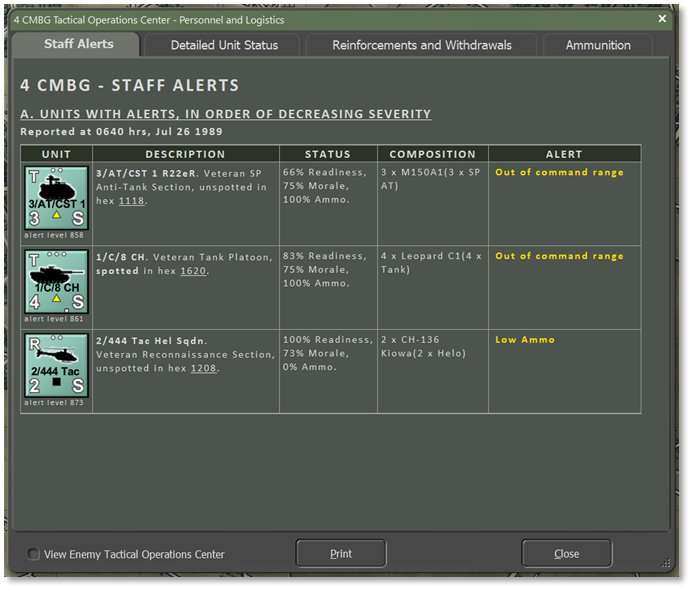
Task: Jump to hex 1208 via its link
Action: coord(203,368)
